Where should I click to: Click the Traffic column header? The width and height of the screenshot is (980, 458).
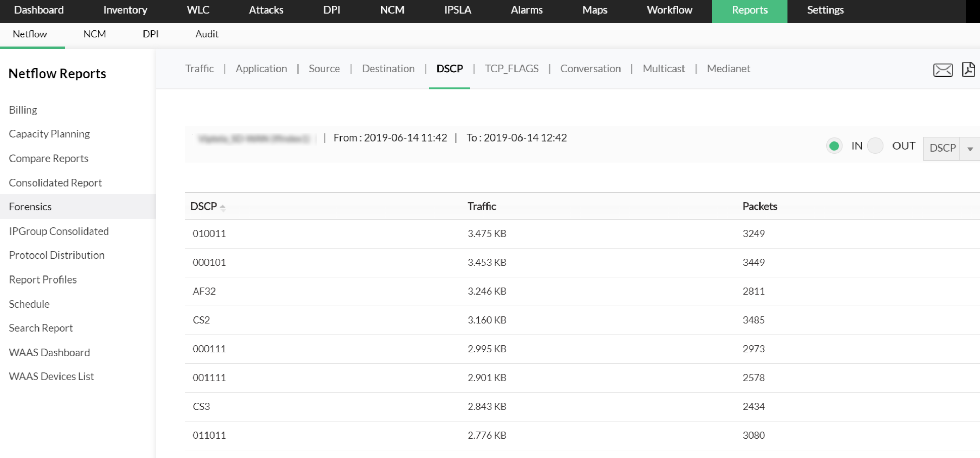point(482,206)
